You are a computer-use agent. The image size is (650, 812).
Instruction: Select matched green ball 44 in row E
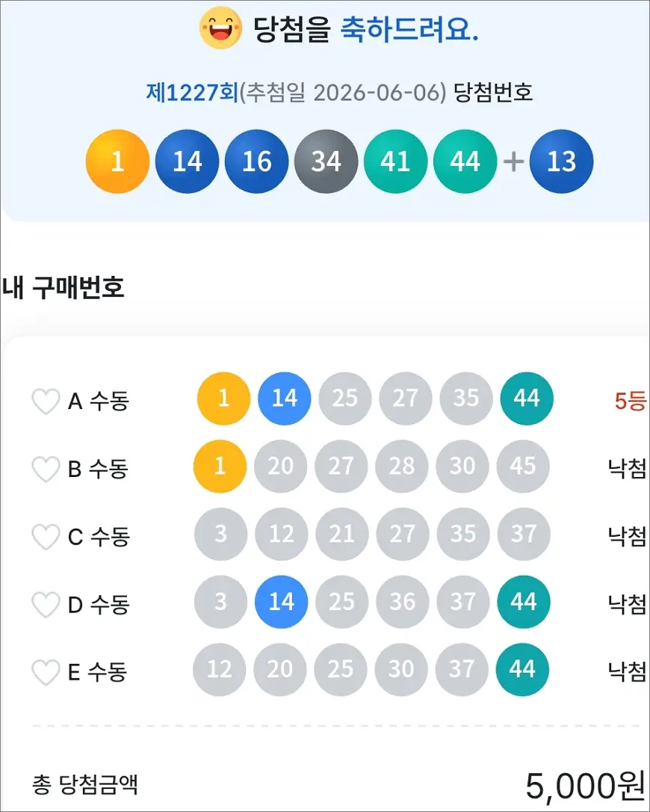pos(522,670)
